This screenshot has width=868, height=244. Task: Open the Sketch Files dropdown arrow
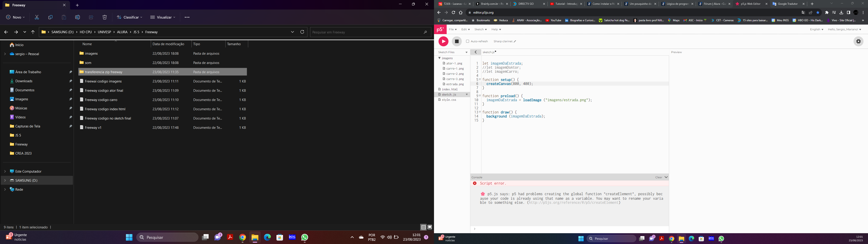466,52
